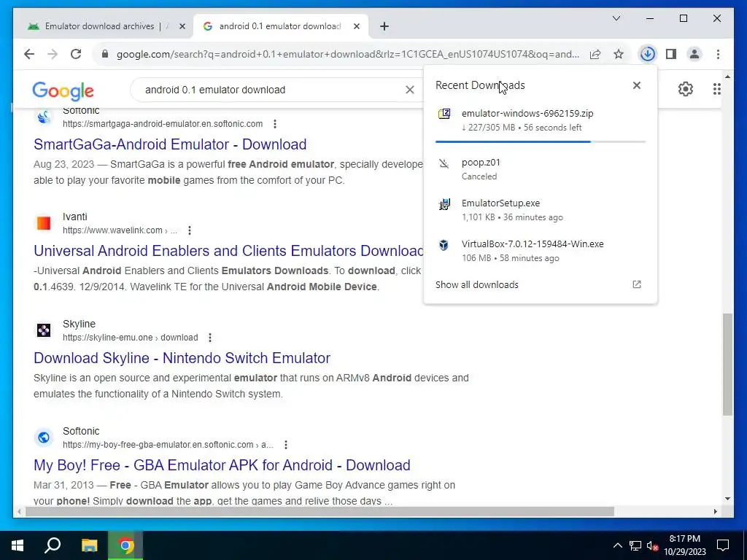Open the VirtualBox-7.0.12-159484-Win.exe download
Viewport: 747px width, 560px height.
pyautogui.click(x=541, y=251)
